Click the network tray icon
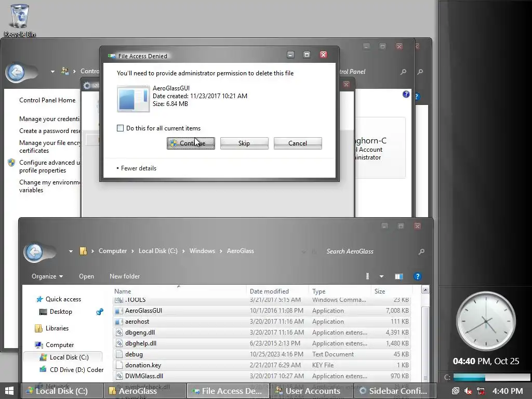Screen dimensions: 532x399 coord(481,391)
